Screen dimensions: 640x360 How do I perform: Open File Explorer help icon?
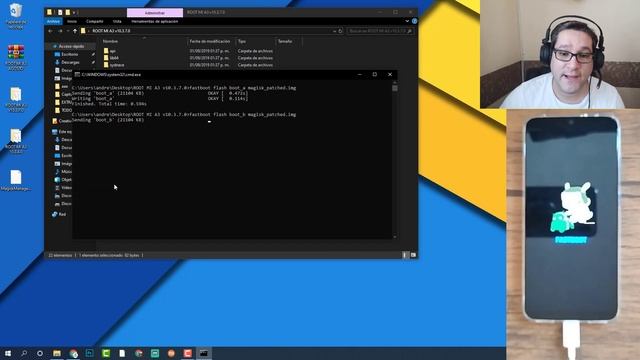pos(414,21)
